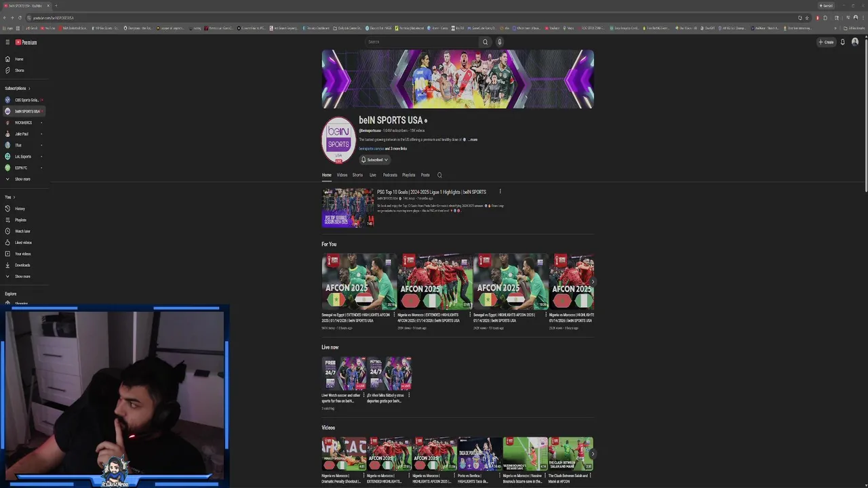Image resolution: width=868 pixels, height=488 pixels.
Task: Open the account avatar menu
Action: 855,42
